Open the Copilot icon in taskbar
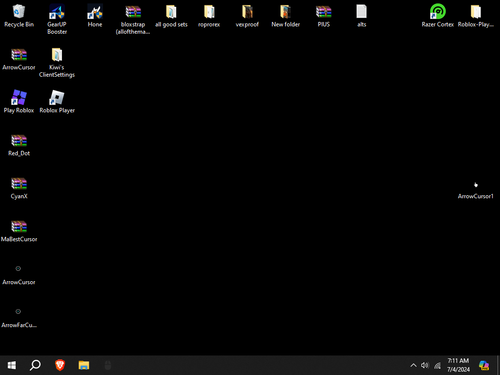 click(x=484, y=365)
